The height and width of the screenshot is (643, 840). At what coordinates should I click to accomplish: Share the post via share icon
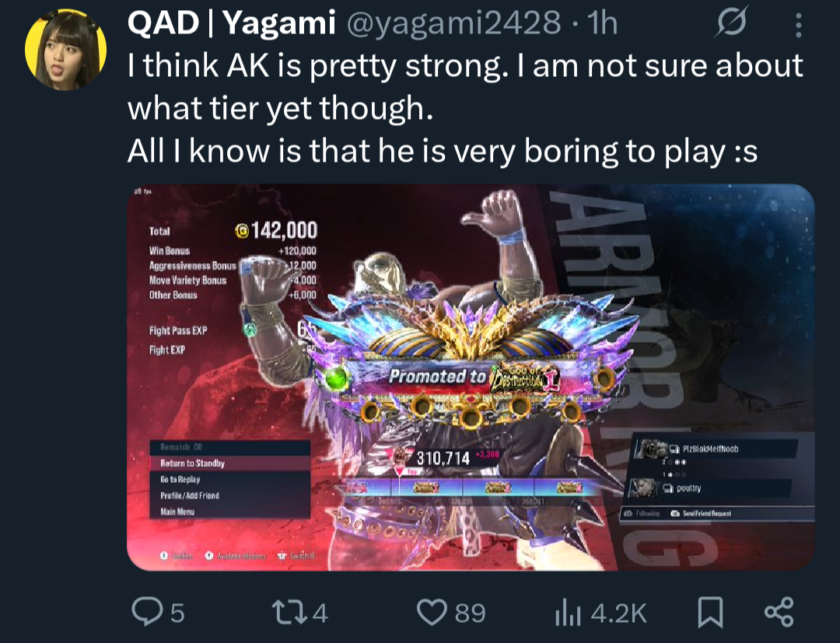tap(779, 612)
